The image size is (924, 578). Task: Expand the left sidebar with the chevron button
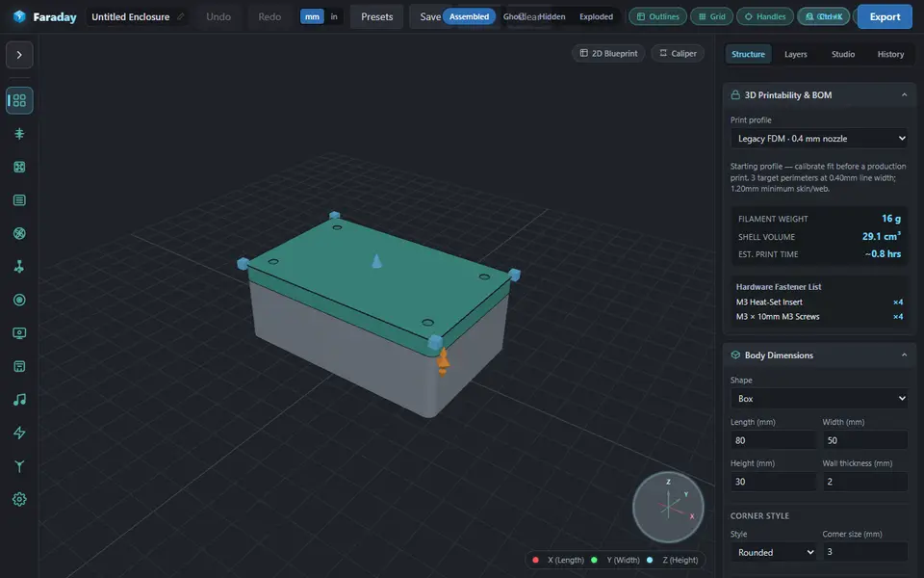(19, 55)
